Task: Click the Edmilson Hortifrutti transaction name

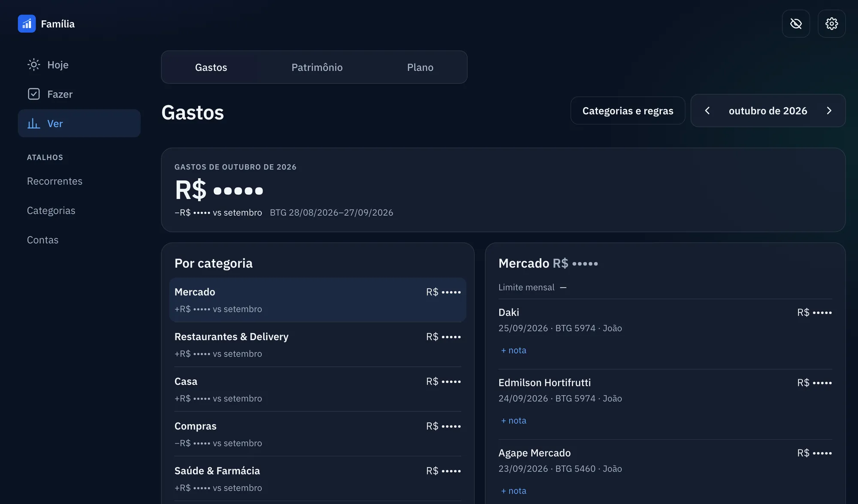Action: pos(544,383)
